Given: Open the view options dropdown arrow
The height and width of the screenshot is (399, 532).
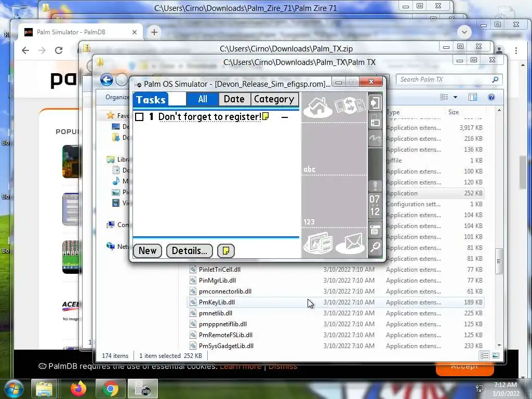Looking at the screenshot, I should (455, 97).
